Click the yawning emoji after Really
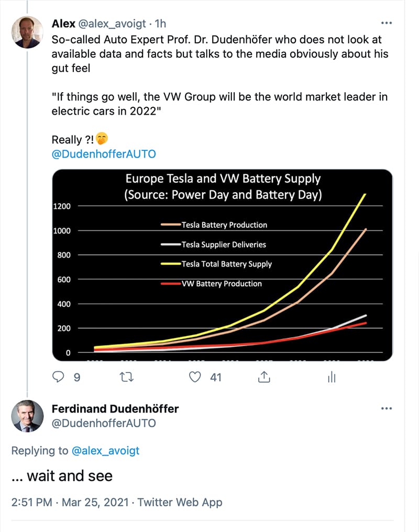The height and width of the screenshot is (532, 419). tap(102, 139)
